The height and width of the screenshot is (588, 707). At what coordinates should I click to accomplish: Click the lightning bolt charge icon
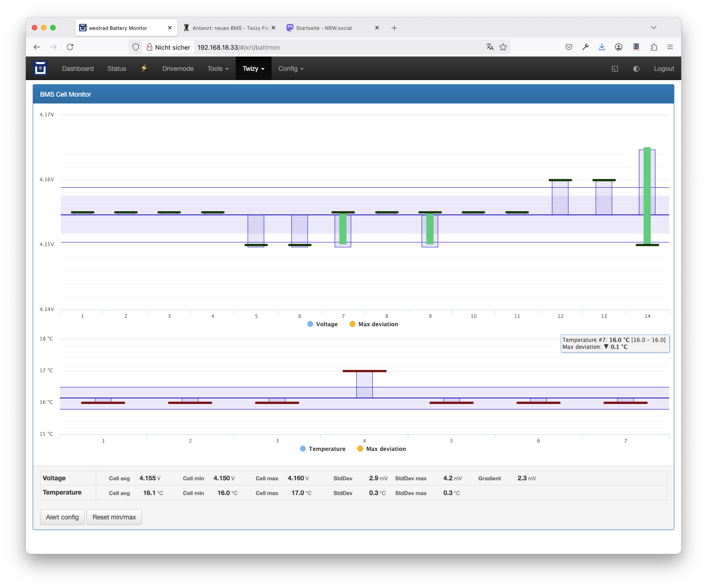click(144, 69)
